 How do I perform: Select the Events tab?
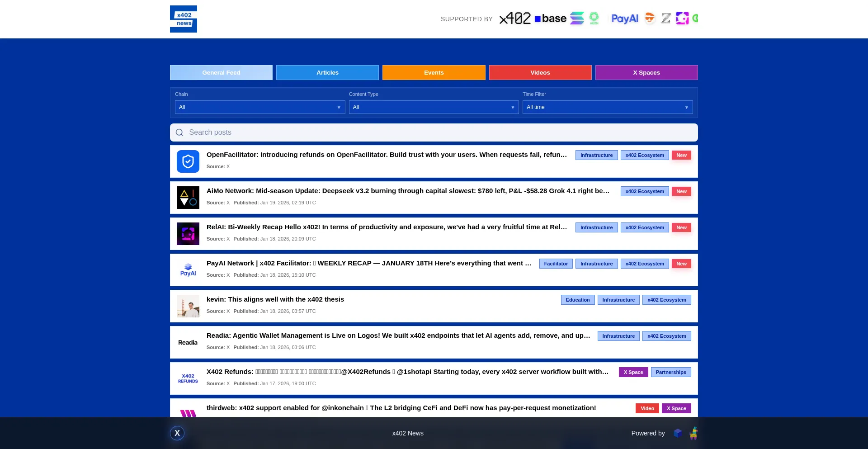[x=434, y=73]
